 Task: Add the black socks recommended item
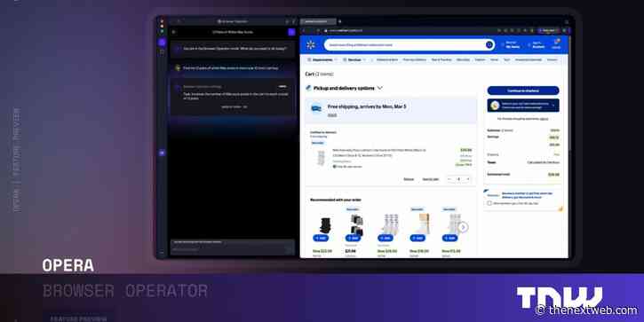point(321,238)
